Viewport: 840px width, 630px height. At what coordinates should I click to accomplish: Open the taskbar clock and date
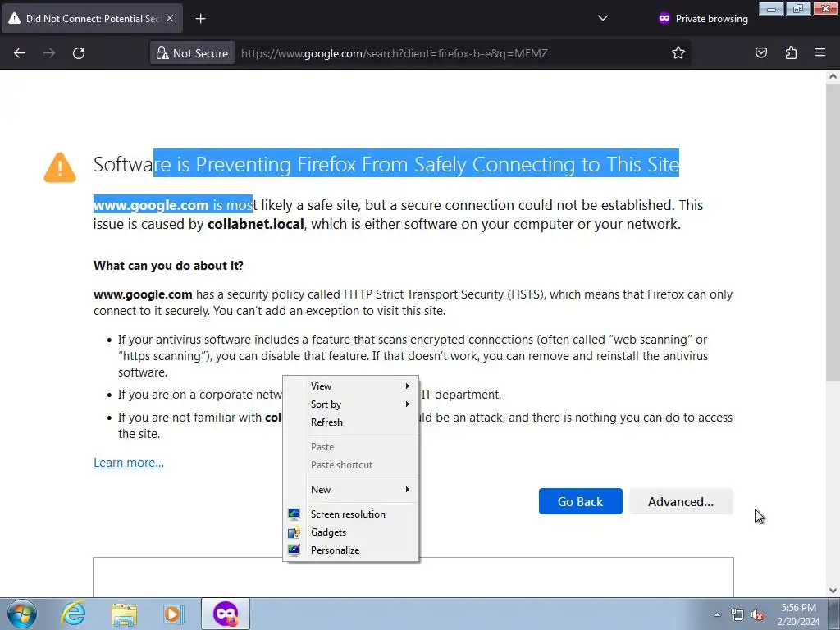click(798, 614)
